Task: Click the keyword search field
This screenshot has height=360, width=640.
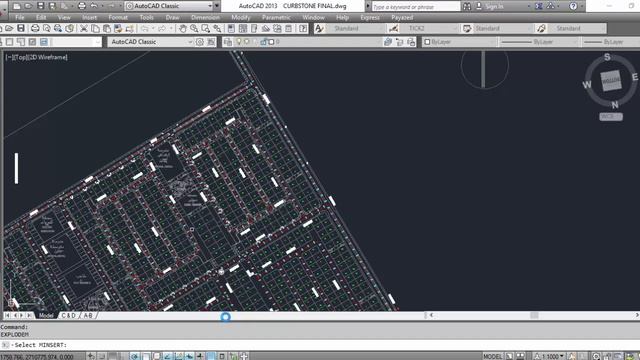Action: click(416, 6)
